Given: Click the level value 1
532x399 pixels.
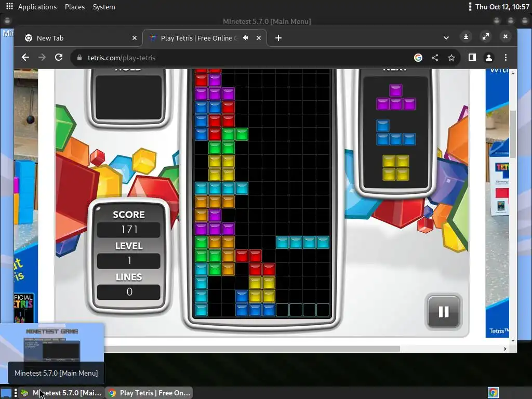Looking at the screenshot, I should point(129,261).
